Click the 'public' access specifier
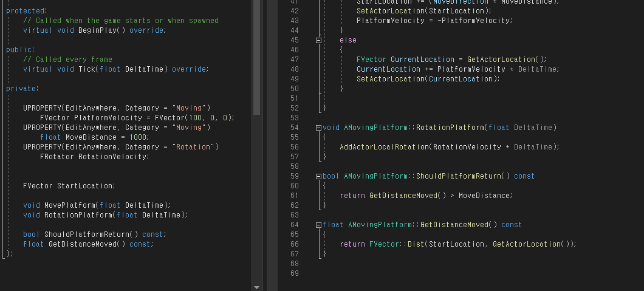This screenshot has height=291, width=644. pyautogui.click(x=20, y=50)
